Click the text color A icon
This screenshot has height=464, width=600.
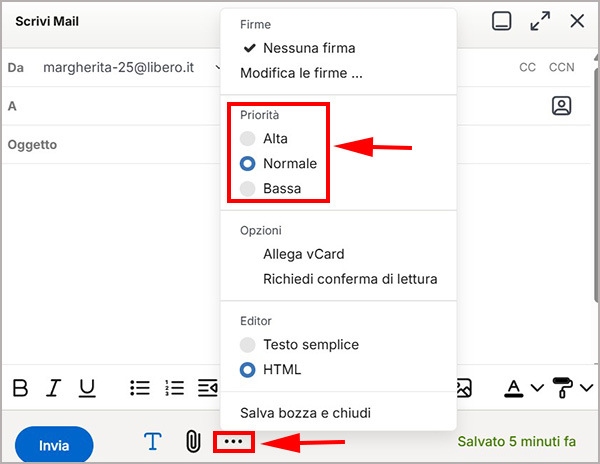513,388
